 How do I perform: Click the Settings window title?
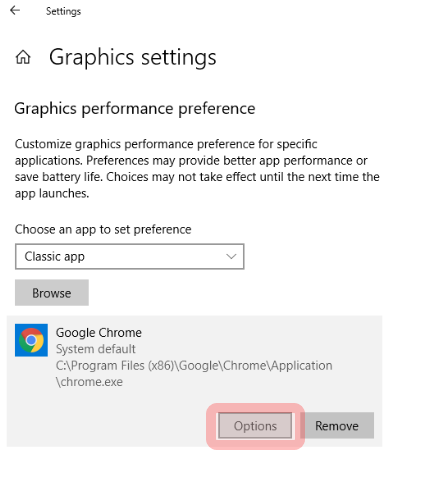click(63, 11)
